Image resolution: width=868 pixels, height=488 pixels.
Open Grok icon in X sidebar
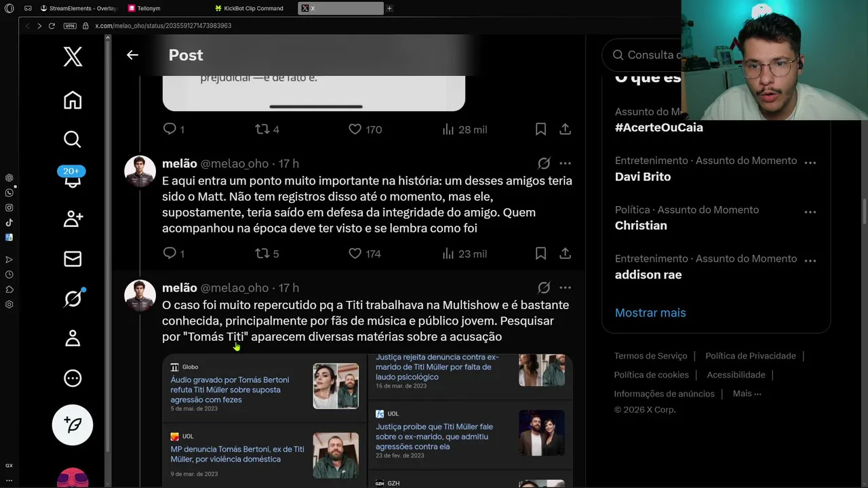point(73,298)
